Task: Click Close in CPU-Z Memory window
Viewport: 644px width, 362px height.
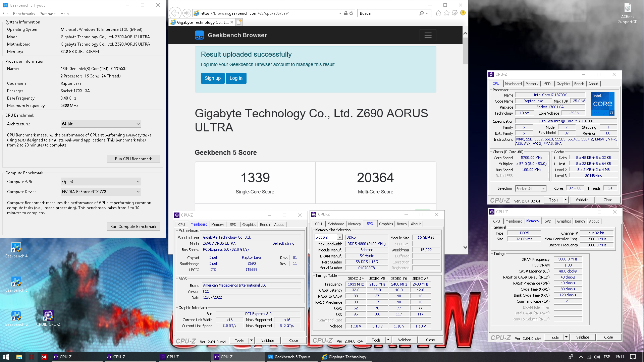Action: (x=608, y=337)
